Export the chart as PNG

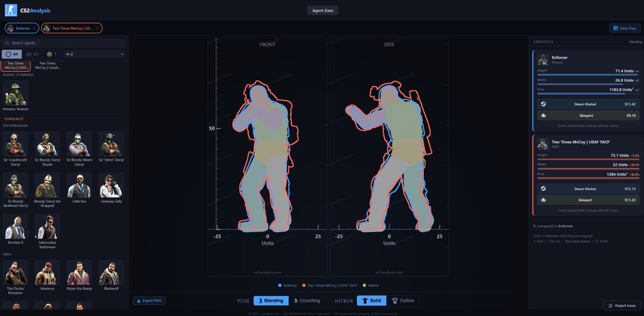(x=149, y=300)
